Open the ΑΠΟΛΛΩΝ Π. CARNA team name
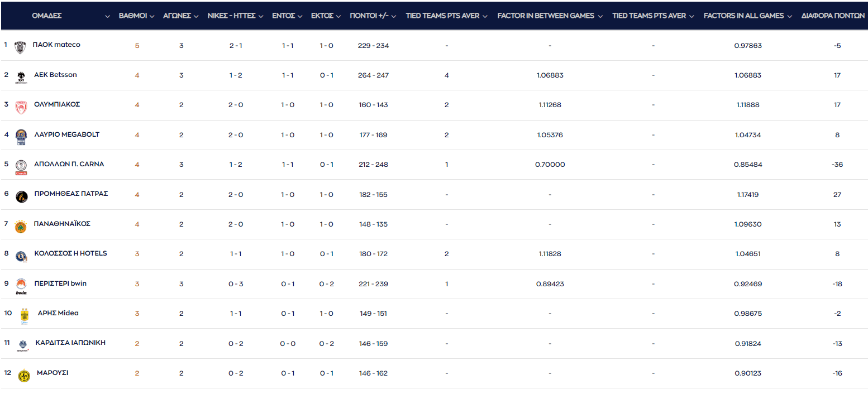The width and height of the screenshot is (868, 399). [69, 164]
